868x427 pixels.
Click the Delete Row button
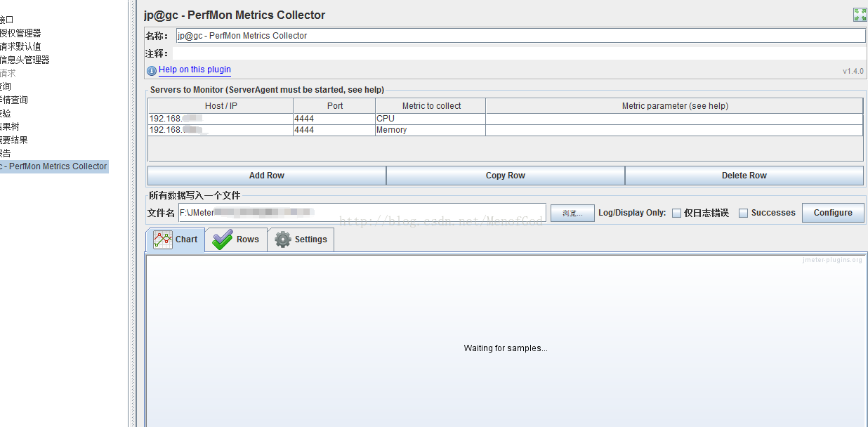744,176
